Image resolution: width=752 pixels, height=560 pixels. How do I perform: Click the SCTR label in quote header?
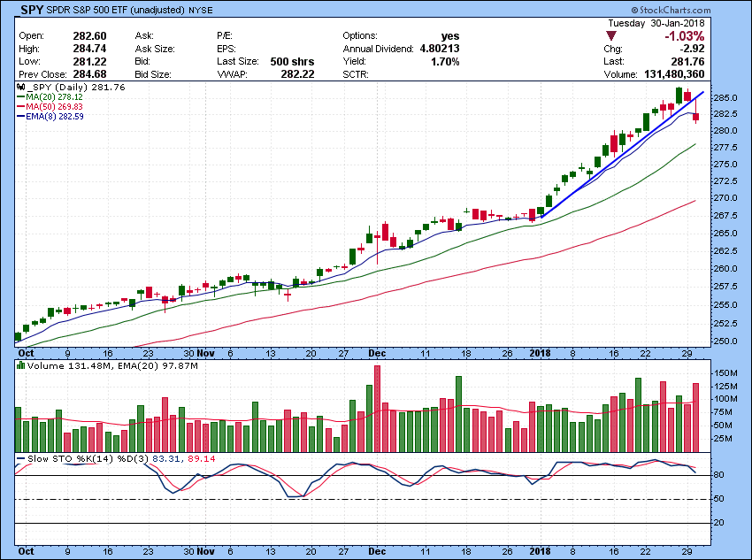[x=356, y=74]
